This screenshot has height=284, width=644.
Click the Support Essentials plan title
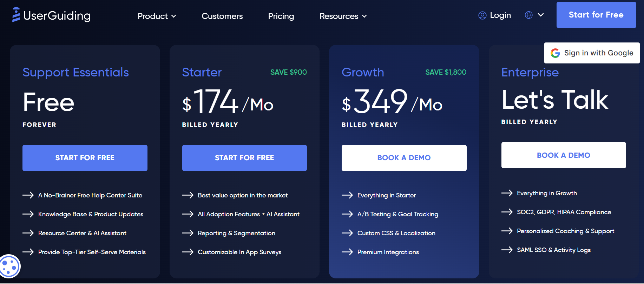75,72
